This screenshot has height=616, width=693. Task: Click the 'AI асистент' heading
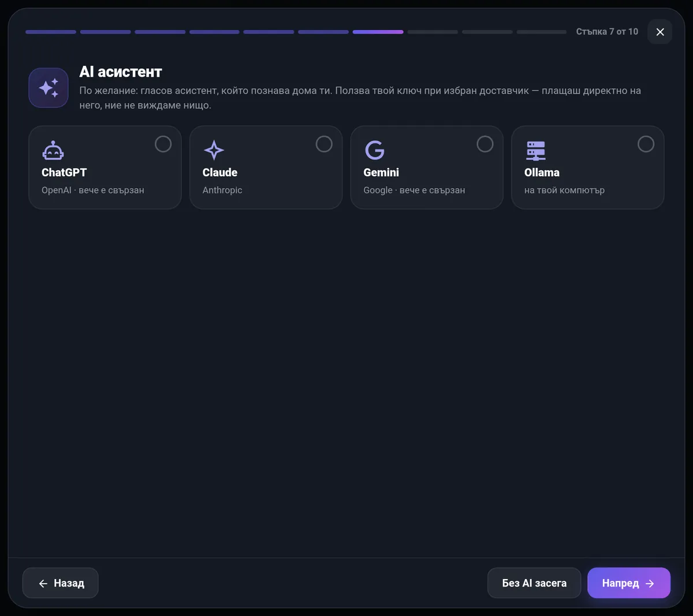[121, 72]
